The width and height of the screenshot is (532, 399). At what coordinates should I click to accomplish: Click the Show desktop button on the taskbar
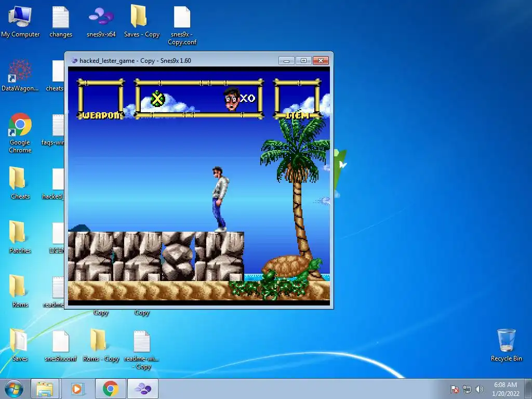pos(529,389)
